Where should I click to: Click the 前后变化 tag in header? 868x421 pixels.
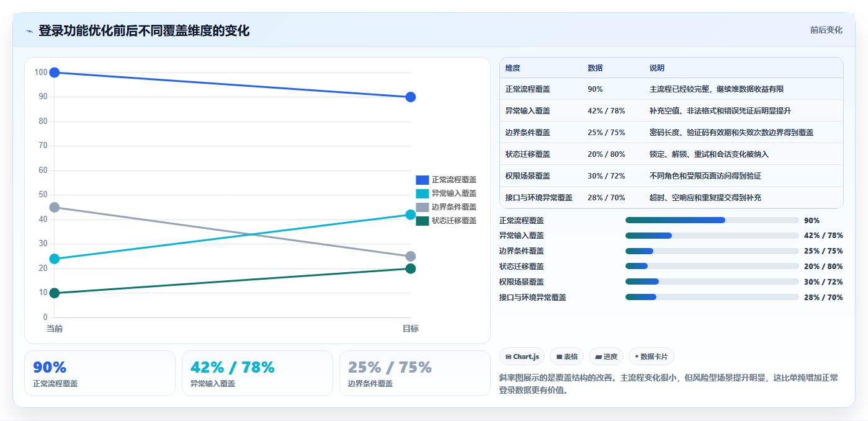(x=826, y=30)
